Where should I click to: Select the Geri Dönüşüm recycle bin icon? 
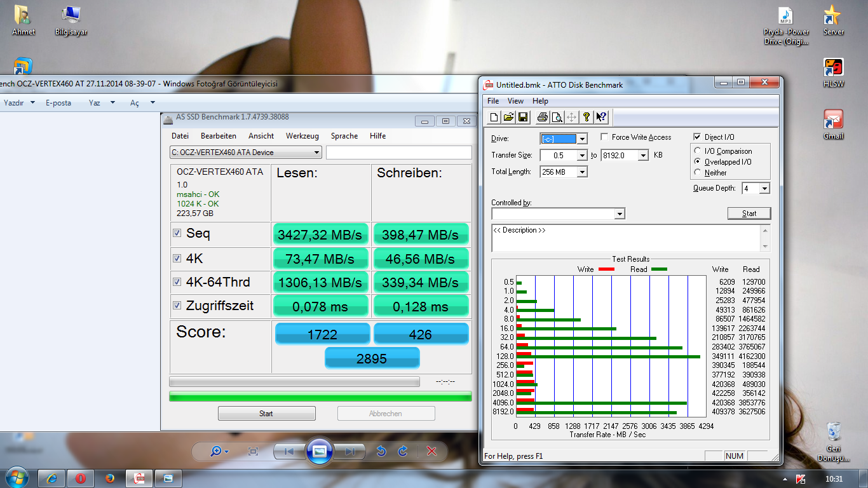834,442
